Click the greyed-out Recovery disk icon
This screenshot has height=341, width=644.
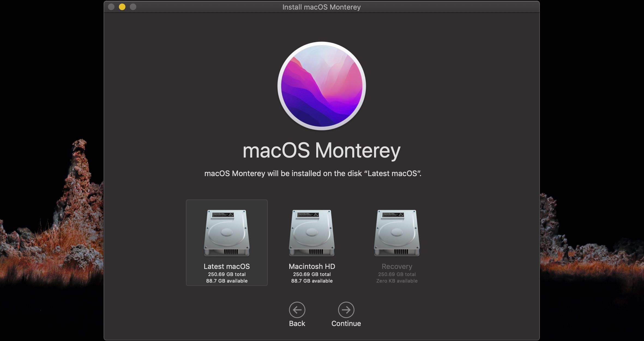[397, 233]
